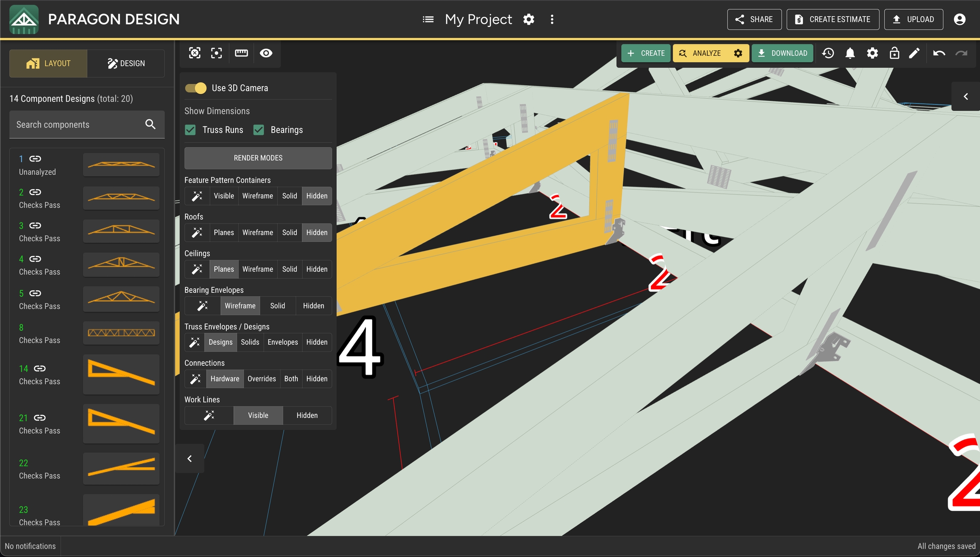Select the pencil edit tool
Screen dimensions: 980x557
click(914, 53)
